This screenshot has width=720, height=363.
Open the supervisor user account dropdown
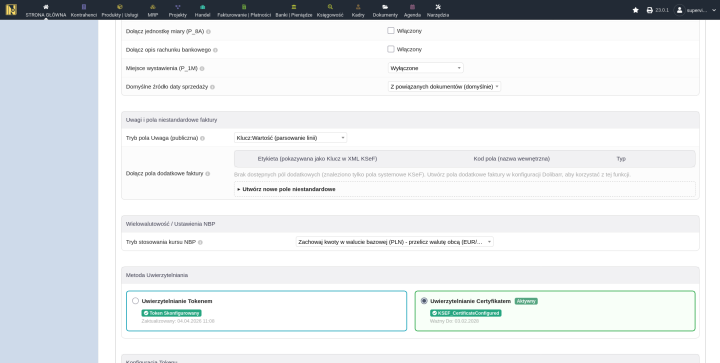(x=695, y=10)
